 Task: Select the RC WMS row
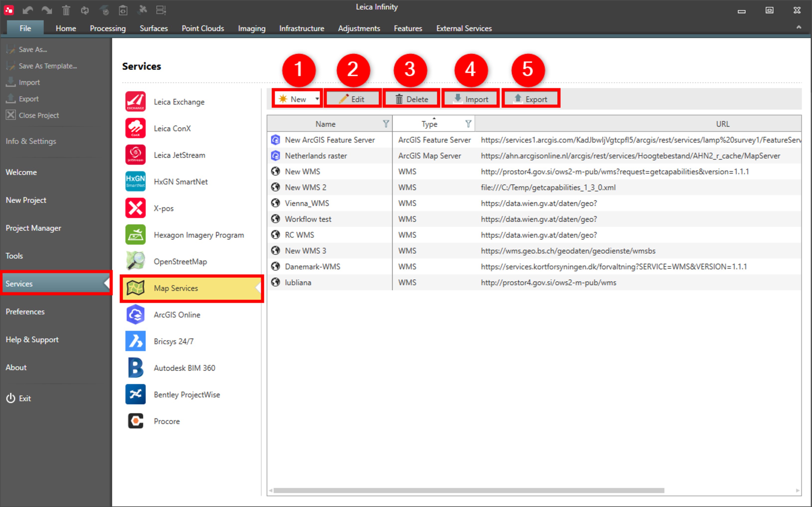534,235
